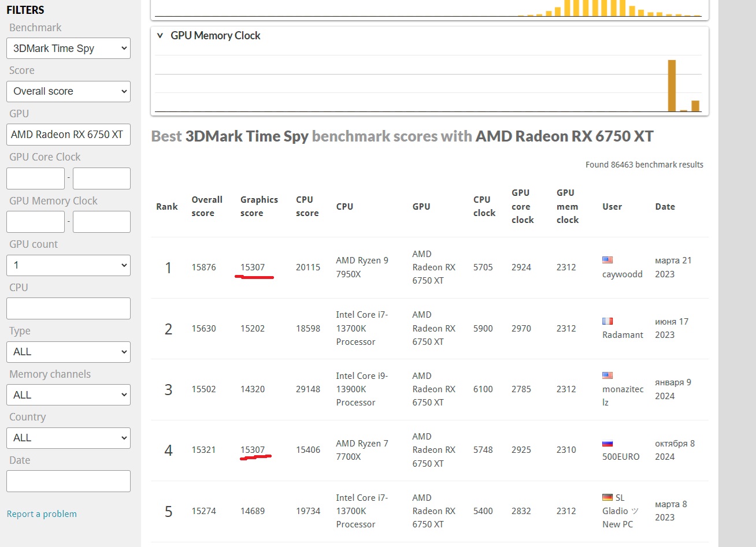Viewport: 756px width, 547px height.
Task: Open the Score dropdown set to Overall score
Action: [68, 91]
